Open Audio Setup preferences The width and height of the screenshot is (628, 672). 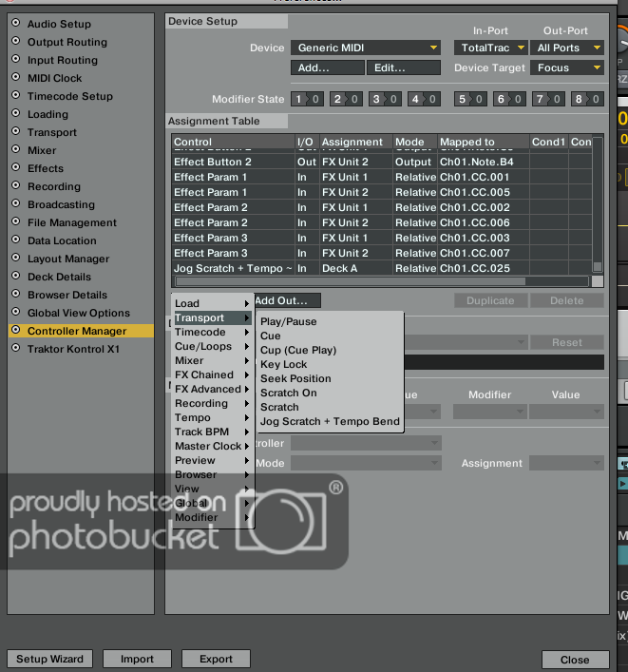tap(59, 24)
